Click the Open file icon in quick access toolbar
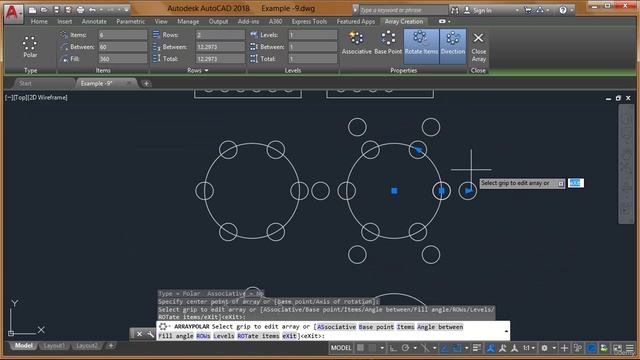The height and width of the screenshot is (360, 640). point(44,10)
